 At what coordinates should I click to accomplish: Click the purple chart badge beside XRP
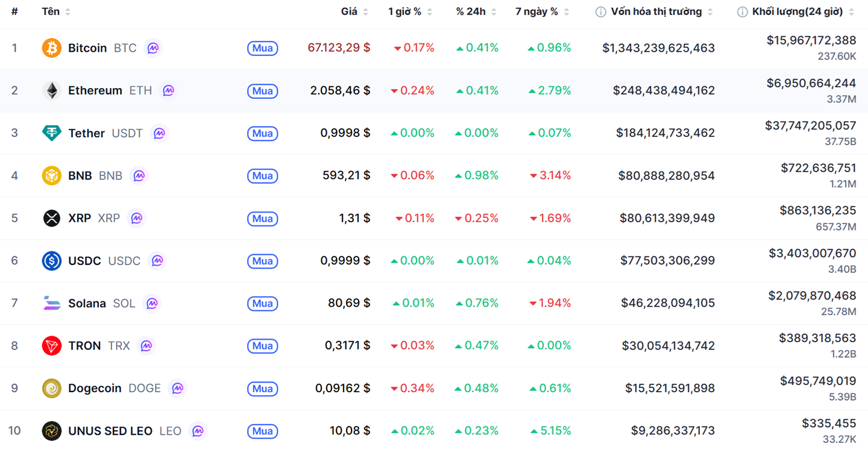(x=137, y=218)
